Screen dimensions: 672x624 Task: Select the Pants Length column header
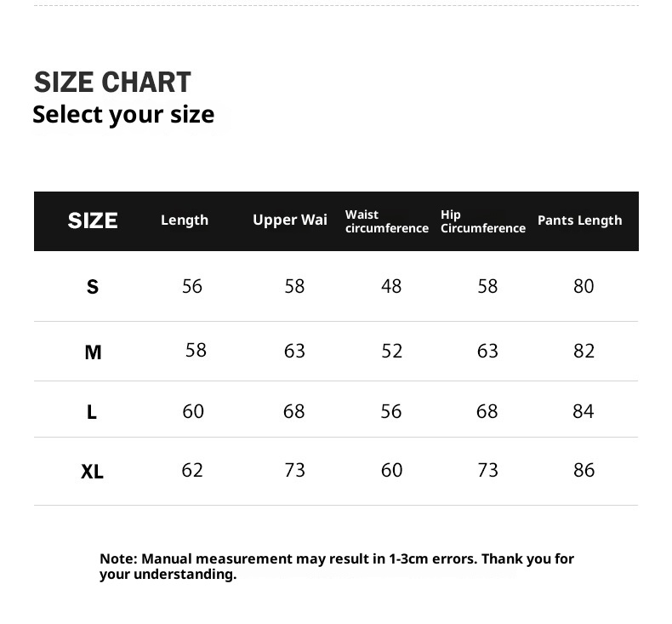pyautogui.click(x=579, y=220)
